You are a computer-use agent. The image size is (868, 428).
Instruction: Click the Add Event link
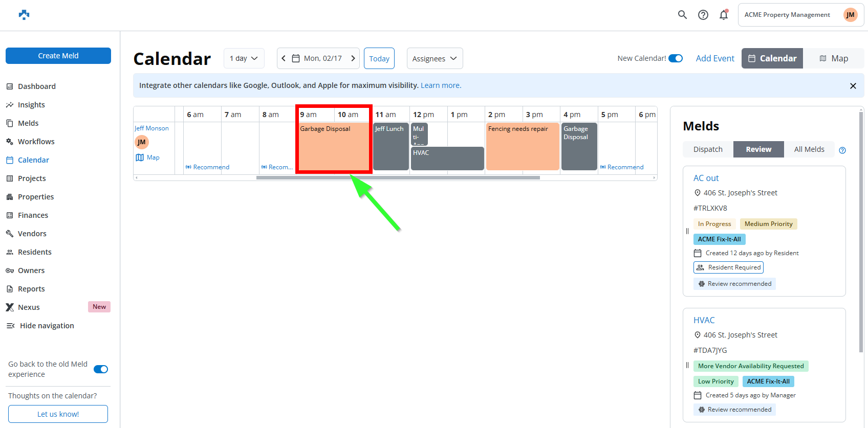pyautogui.click(x=714, y=58)
